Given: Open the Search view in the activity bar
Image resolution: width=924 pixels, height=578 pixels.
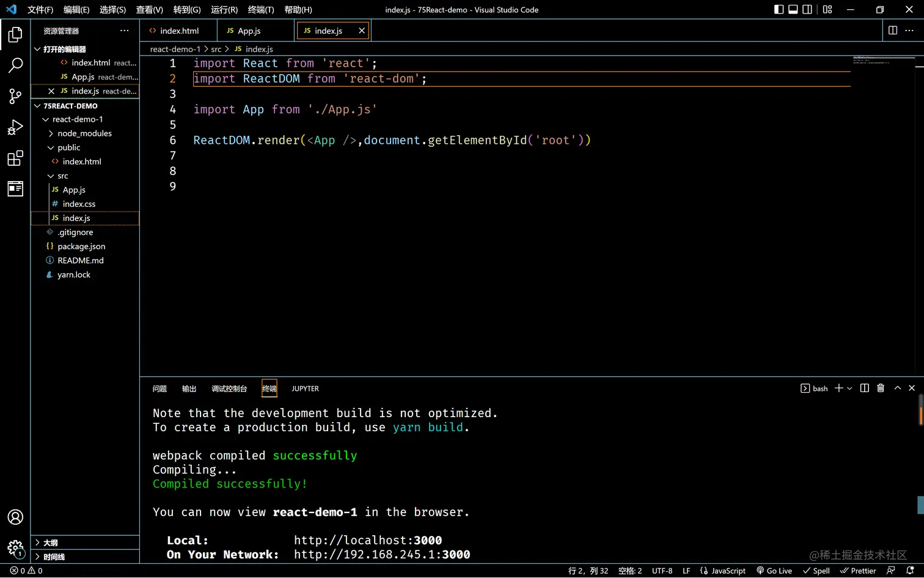Looking at the screenshot, I should [15, 65].
